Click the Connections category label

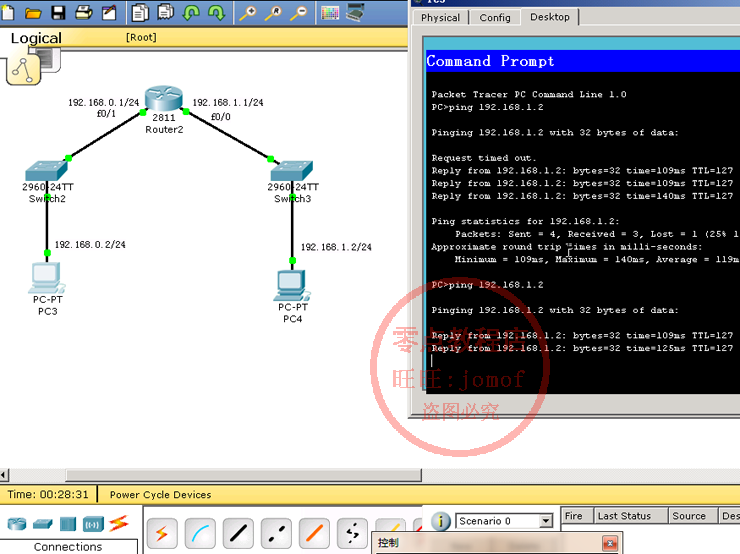(x=68, y=546)
